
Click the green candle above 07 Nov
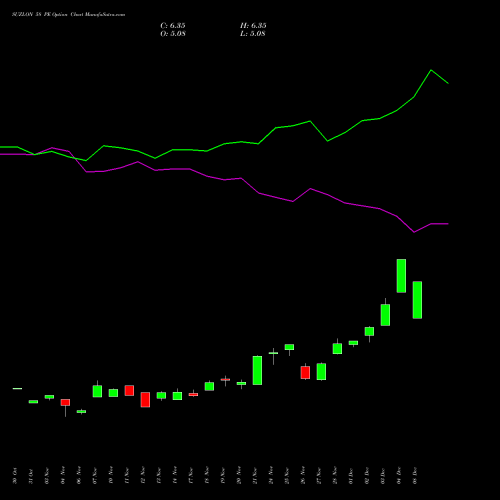click(x=97, y=391)
